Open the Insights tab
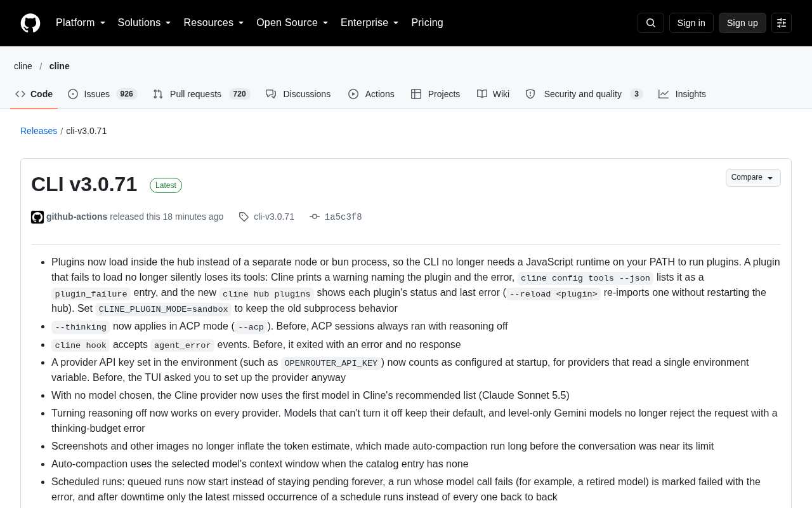The image size is (812, 508). coord(682,94)
